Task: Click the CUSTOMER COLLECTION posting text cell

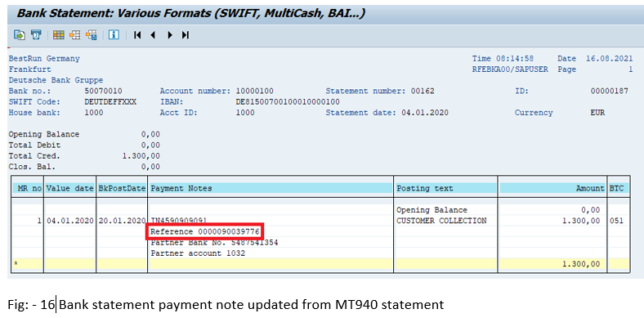Action: tap(441, 221)
